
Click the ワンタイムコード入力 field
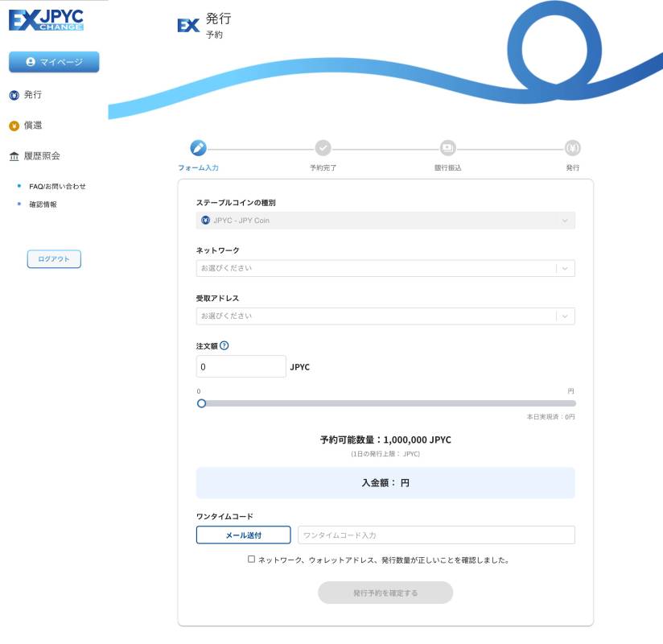tap(436, 535)
